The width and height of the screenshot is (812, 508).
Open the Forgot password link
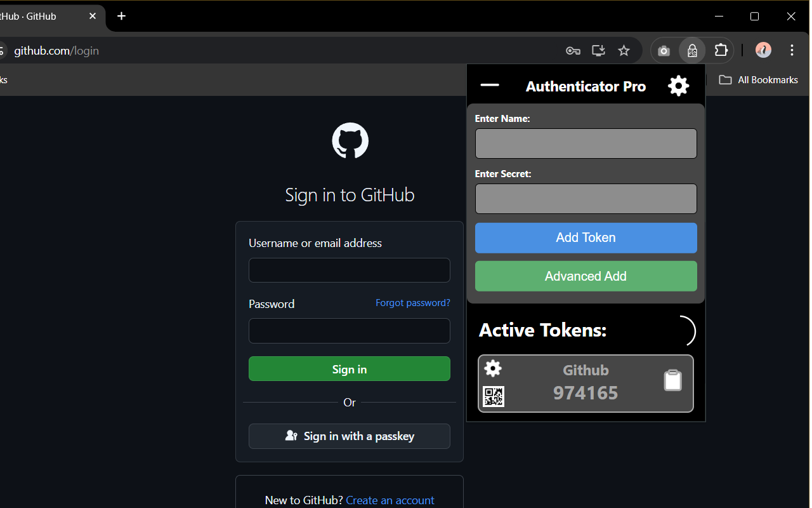coord(412,303)
